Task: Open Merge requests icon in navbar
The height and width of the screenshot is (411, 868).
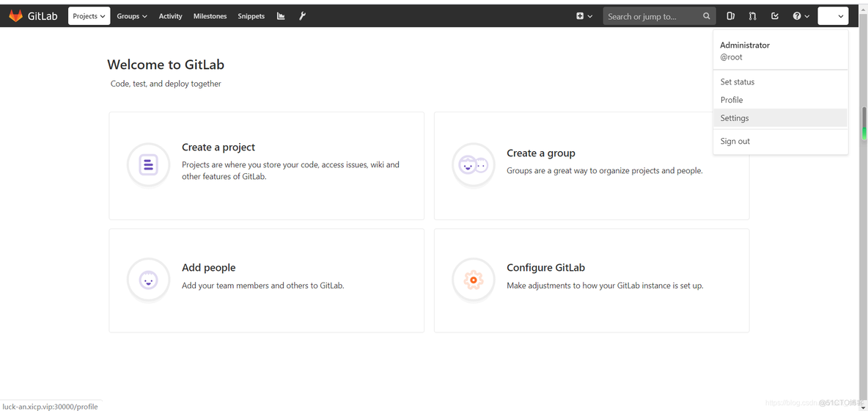Action: [x=752, y=16]
